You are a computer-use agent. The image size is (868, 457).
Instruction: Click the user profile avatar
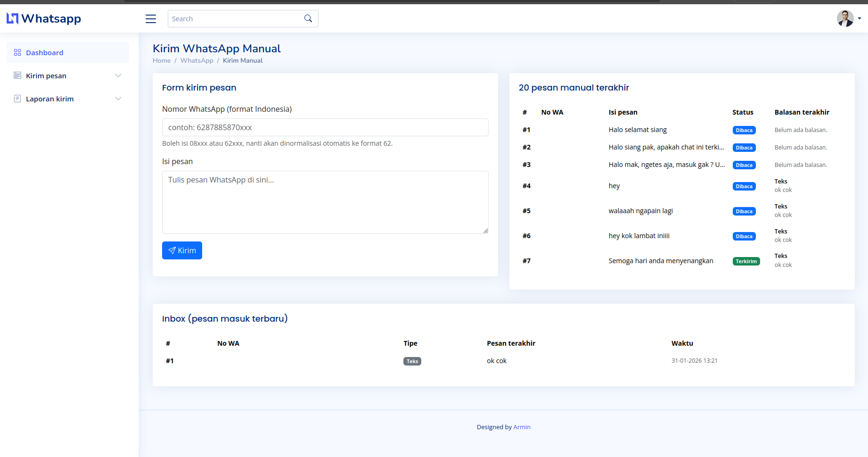[x=845, y=18]
